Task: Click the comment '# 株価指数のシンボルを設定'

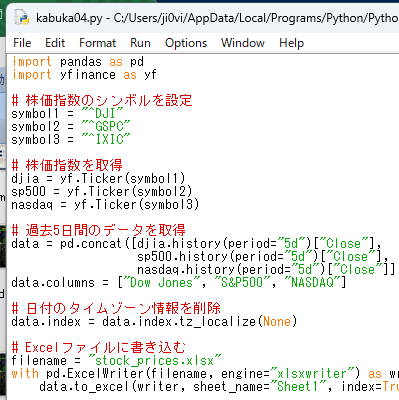Action: tap(102, 100)
